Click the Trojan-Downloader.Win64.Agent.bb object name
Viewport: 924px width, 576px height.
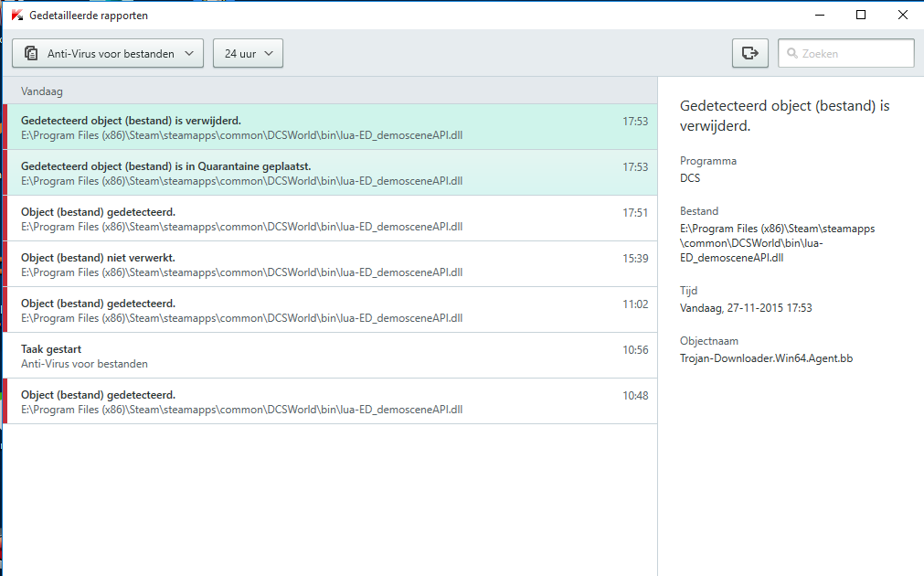766,357
